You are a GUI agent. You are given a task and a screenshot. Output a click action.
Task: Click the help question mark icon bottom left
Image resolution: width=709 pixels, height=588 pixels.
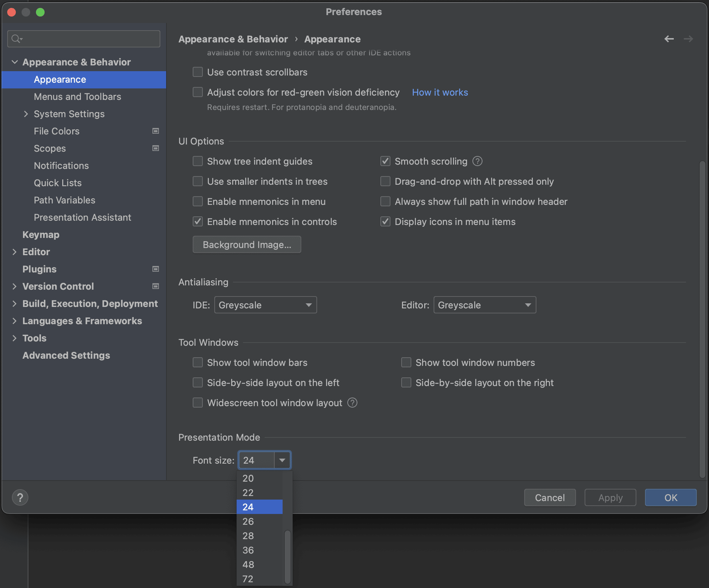20,497
